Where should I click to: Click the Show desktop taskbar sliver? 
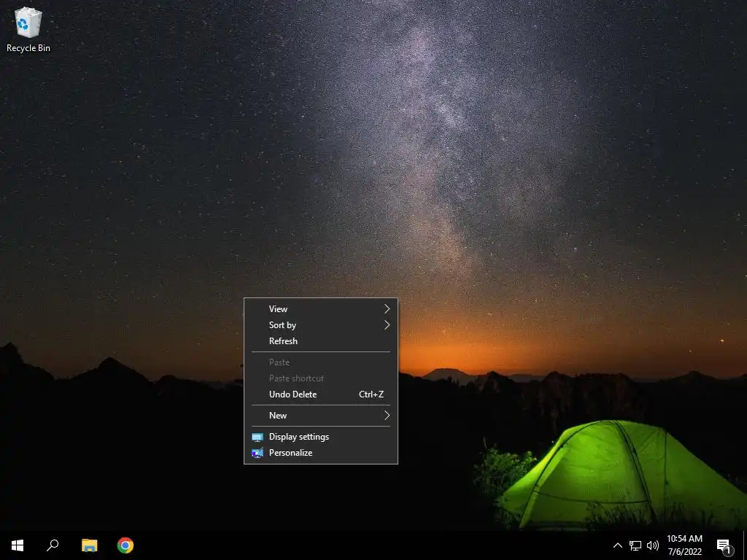(x=745, y=545)
